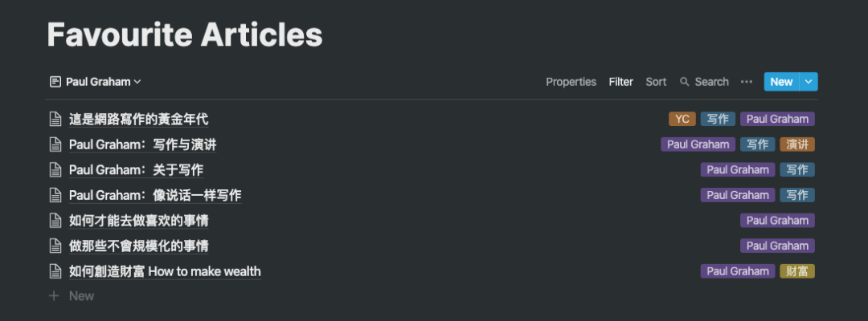Click the orange 演讲 tag
This screenshot has width=868, height=321.
[x=797, y=144]
